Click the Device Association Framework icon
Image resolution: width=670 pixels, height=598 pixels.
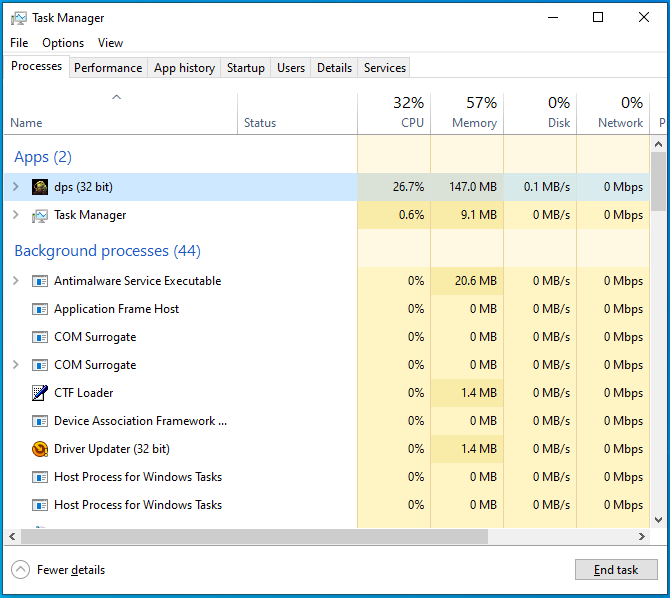click(x=40, y=421)
